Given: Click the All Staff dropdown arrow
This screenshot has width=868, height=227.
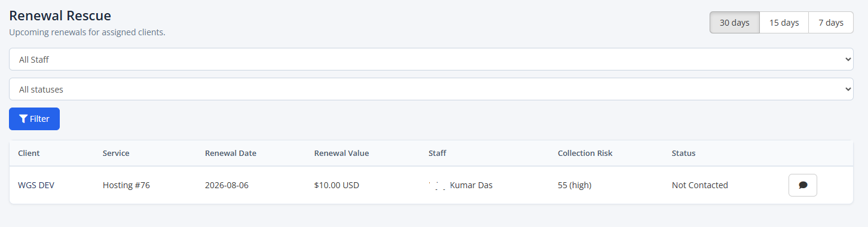Looking at the screenshot, I should point(848,59).
